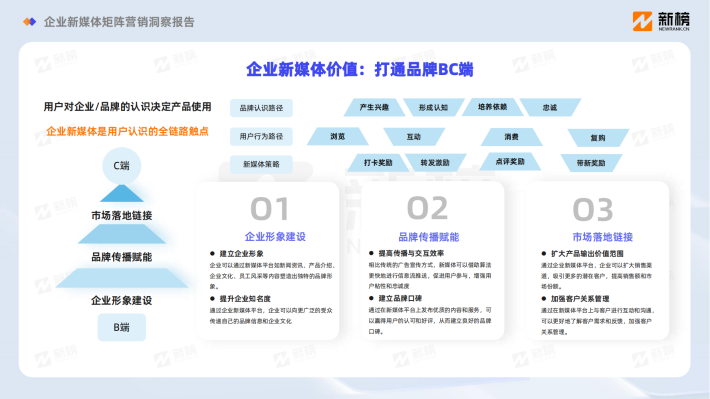
Task: Select the C端 circle at pyramid top
Action: click(x=121, y=166)
